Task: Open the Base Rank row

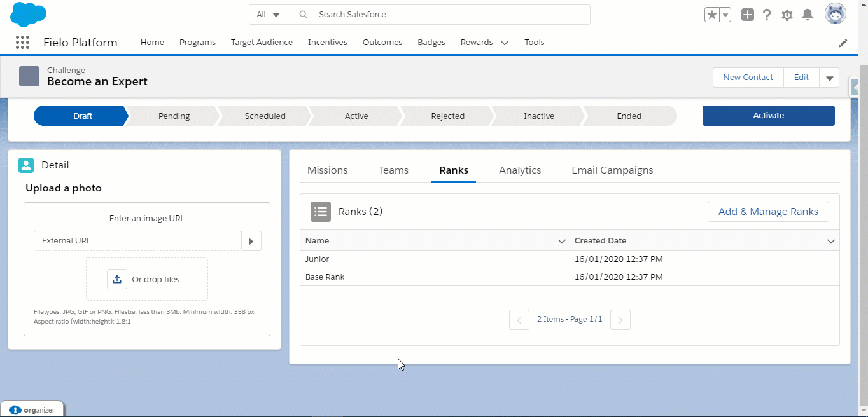Action: 570,277
